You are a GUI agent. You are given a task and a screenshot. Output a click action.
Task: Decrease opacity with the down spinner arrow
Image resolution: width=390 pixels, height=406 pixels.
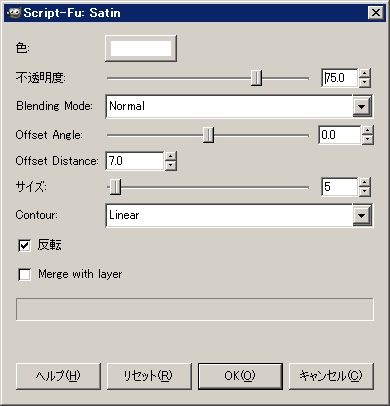coord(364,82)
